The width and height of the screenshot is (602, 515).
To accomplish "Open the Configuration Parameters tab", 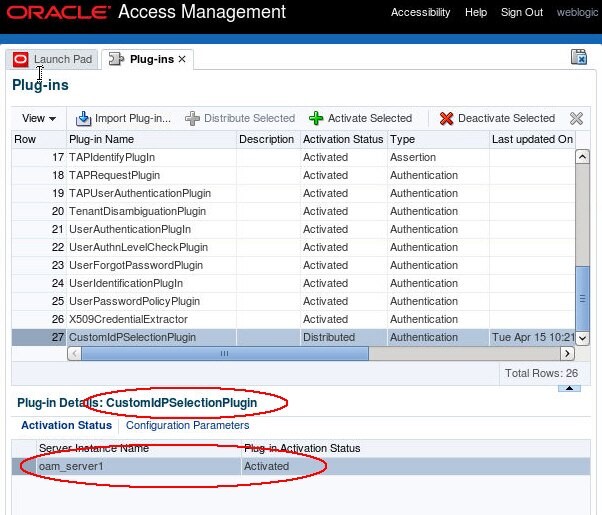I will (x=187, y=425).
